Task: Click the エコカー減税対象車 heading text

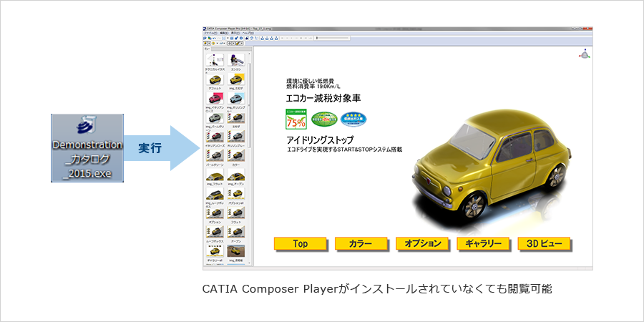Action: pos(323,99)
